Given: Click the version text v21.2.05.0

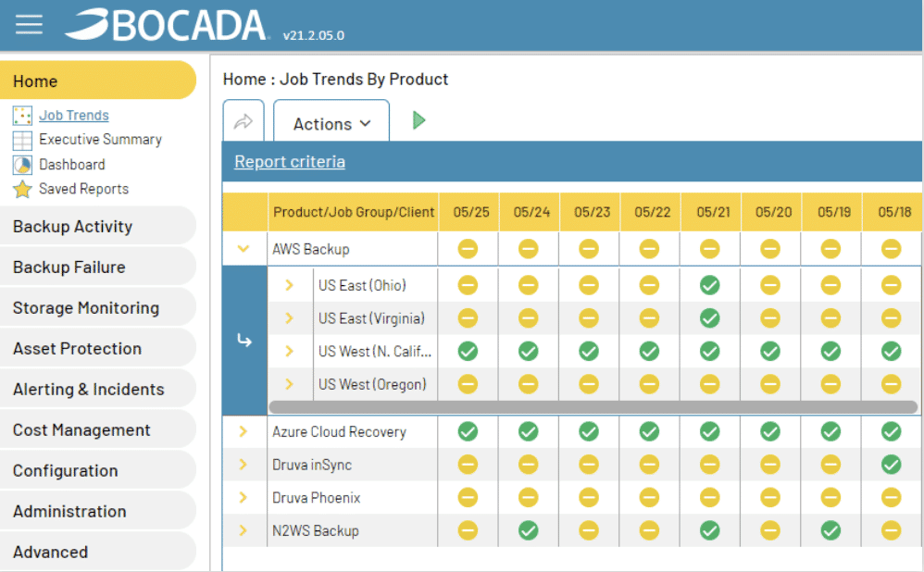Looking at the screenshot, I should click(314, 35).
